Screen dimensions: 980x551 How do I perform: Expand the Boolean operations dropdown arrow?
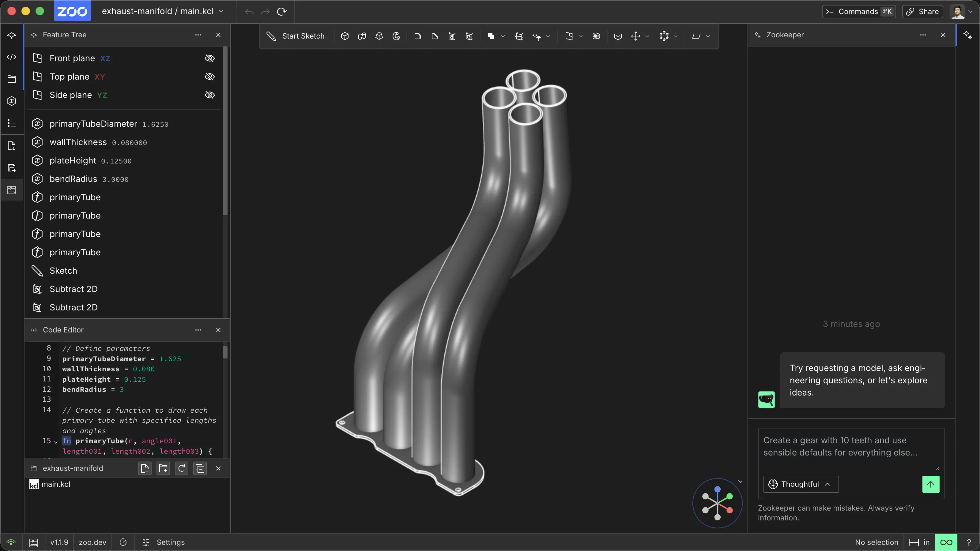[503, 36]
